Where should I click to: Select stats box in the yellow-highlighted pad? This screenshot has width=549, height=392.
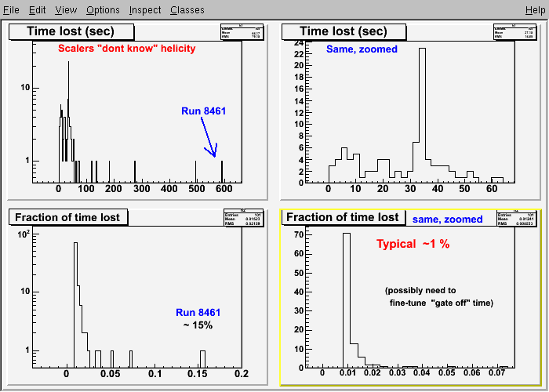coord(517,218)
